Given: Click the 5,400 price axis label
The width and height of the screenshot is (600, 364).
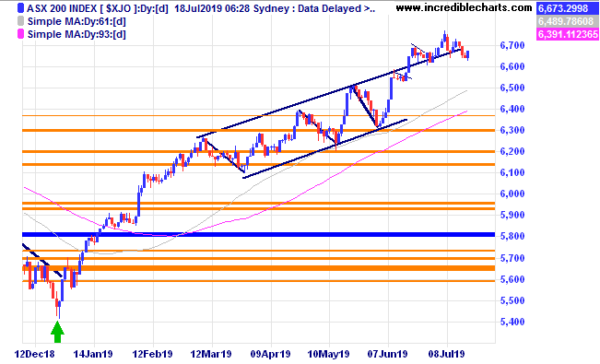Looking at the screenshot, I should click(512, 322).
